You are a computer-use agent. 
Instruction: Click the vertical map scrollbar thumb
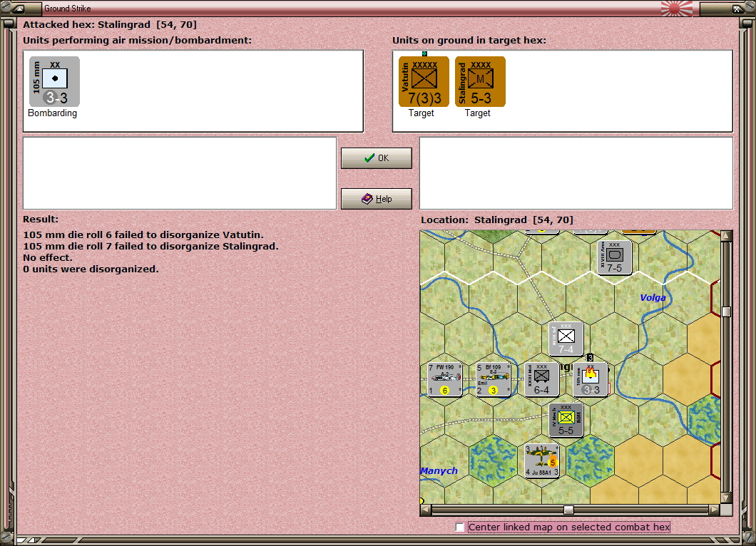727,311
